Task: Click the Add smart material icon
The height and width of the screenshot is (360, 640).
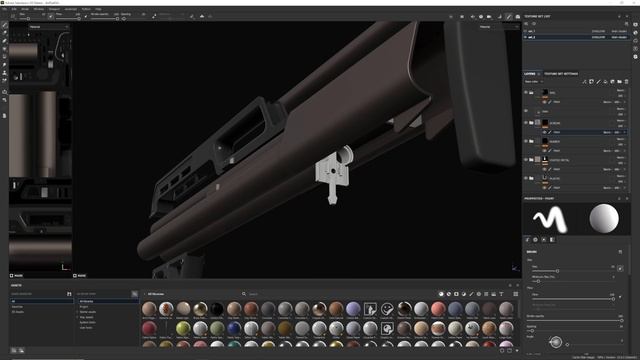Action: point(612,82)
